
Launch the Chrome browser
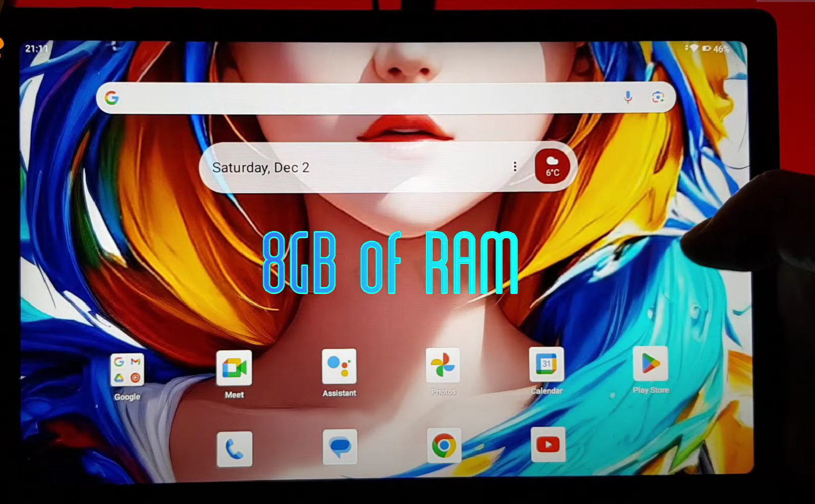click(x=443, y=446)
